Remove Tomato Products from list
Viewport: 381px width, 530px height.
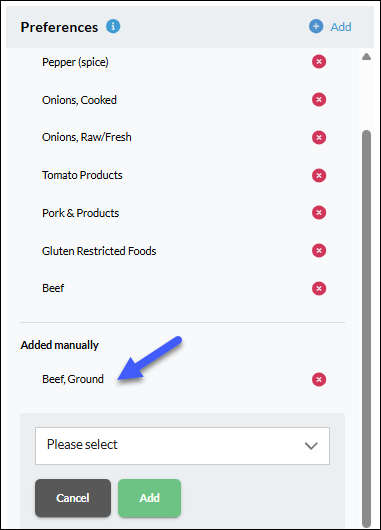tap(319, 175)
